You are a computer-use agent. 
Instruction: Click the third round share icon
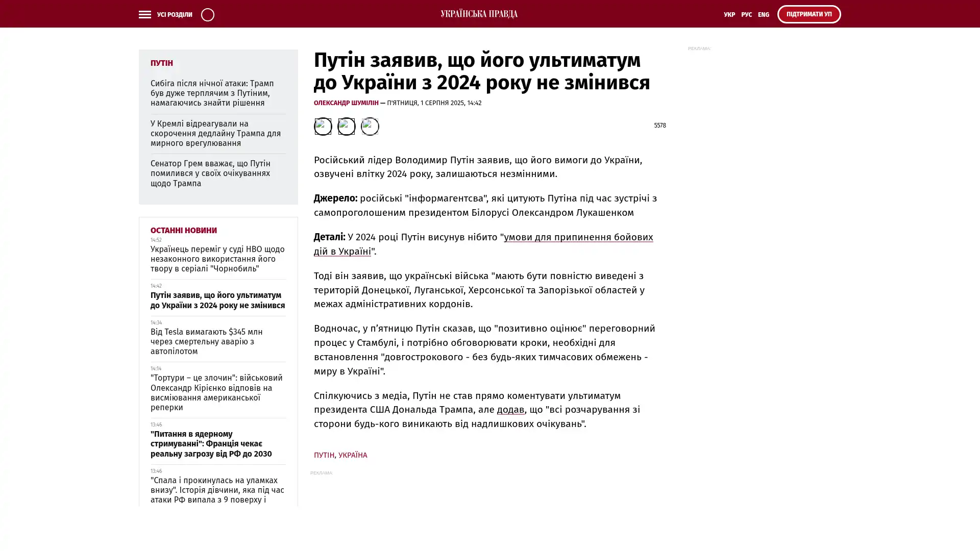[370, 126]
